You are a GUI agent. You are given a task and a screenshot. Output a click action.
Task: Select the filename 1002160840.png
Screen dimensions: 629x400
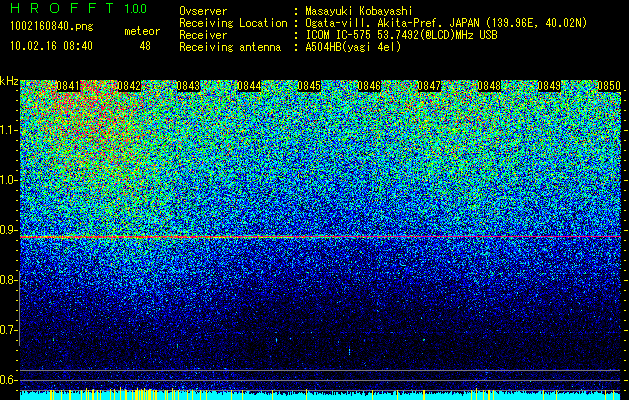tap(52, 27)
